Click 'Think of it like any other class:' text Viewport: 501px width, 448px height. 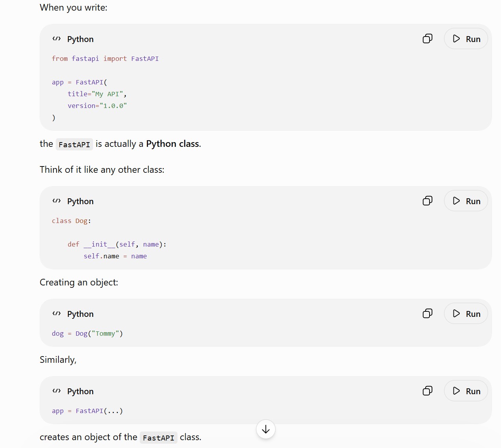coord(102,170)
